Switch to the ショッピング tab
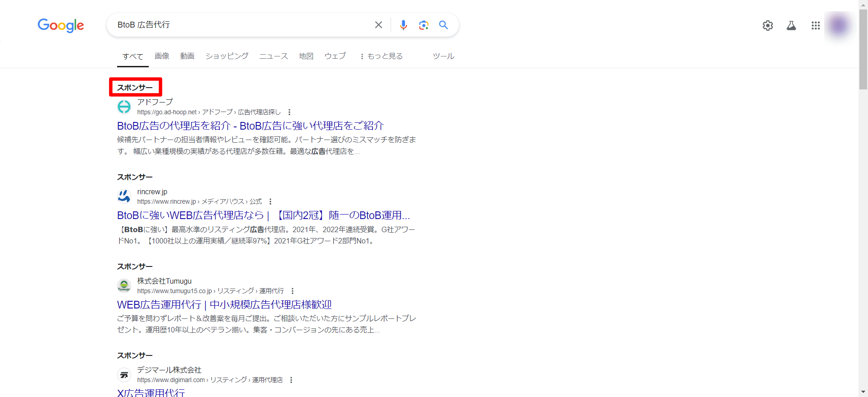 [x=227, y=56]
